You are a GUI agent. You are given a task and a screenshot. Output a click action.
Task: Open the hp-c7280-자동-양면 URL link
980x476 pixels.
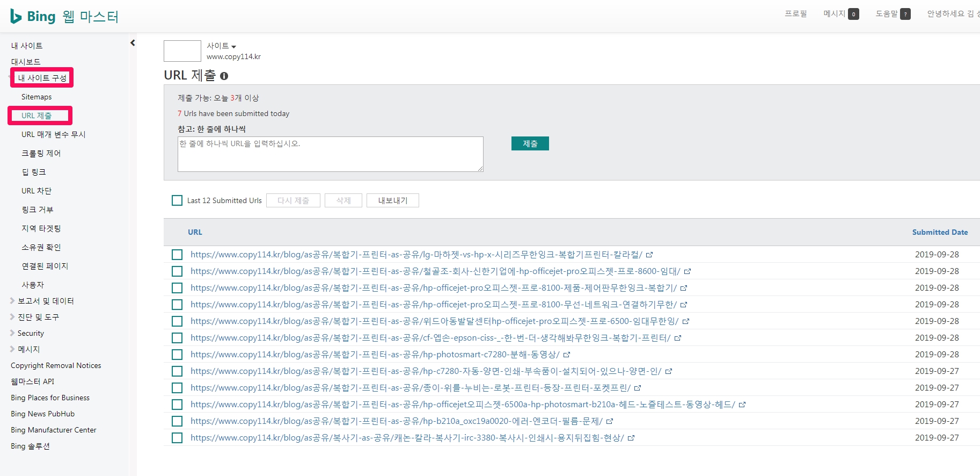point(426,371)
